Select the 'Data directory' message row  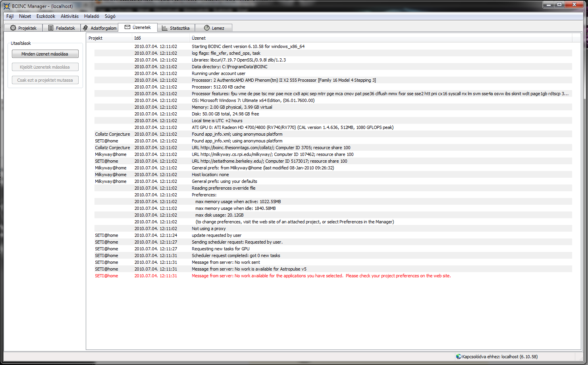coord(333,67)
